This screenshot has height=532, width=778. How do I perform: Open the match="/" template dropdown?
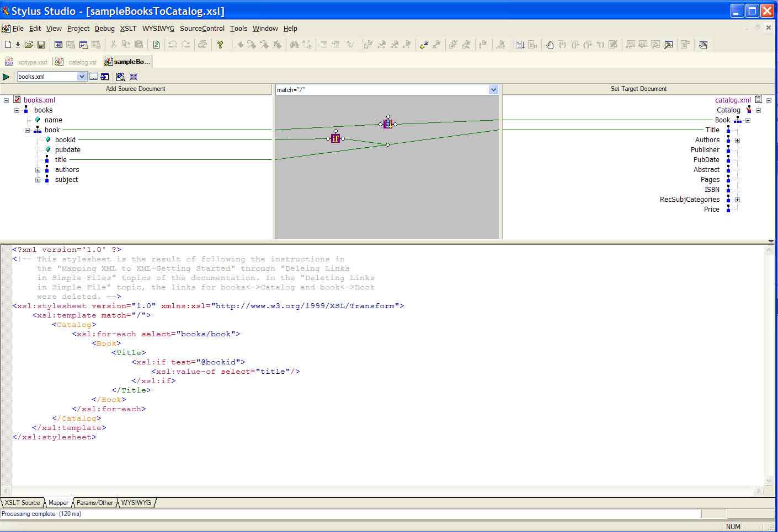coord(493,90)
